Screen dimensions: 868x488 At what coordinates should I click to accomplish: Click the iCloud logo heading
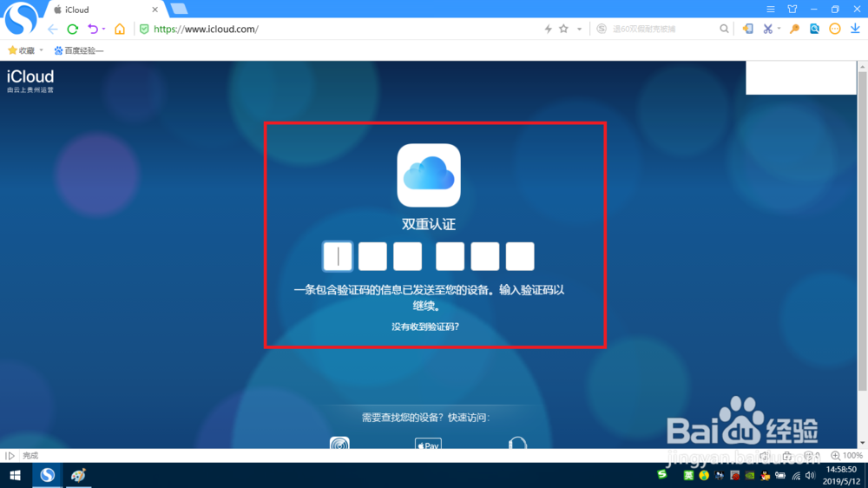click(30, 77)
